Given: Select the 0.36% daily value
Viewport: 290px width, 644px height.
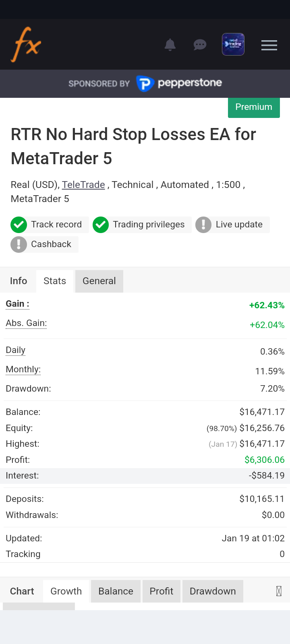Looking at the screenshot, I should pyautogui.click(x=272, y=351).
